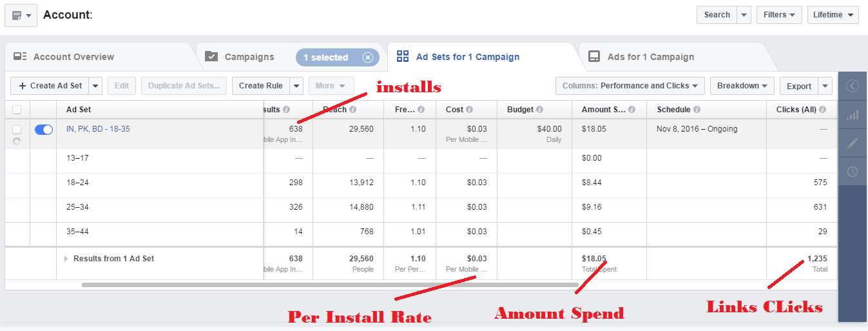Click the Create Rule button

coord(260,86)
